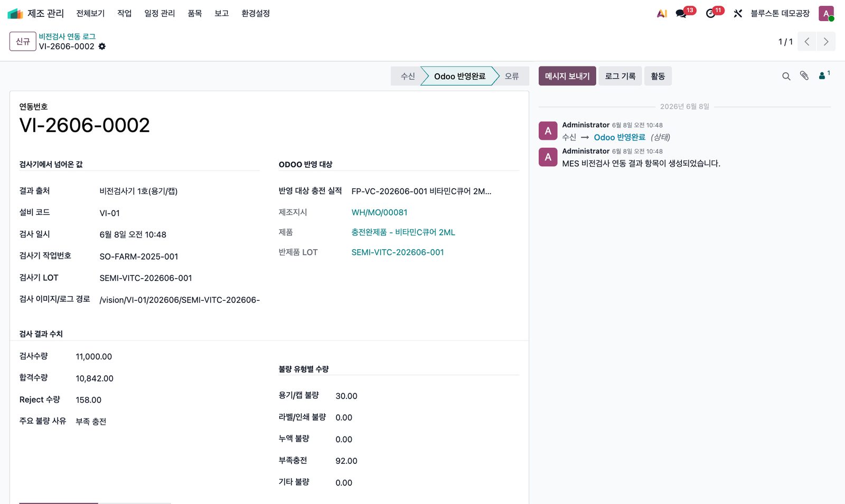Open the chat messages icon with 13 badge
Viewport: 845px width, 504px height.
point(681,14)
